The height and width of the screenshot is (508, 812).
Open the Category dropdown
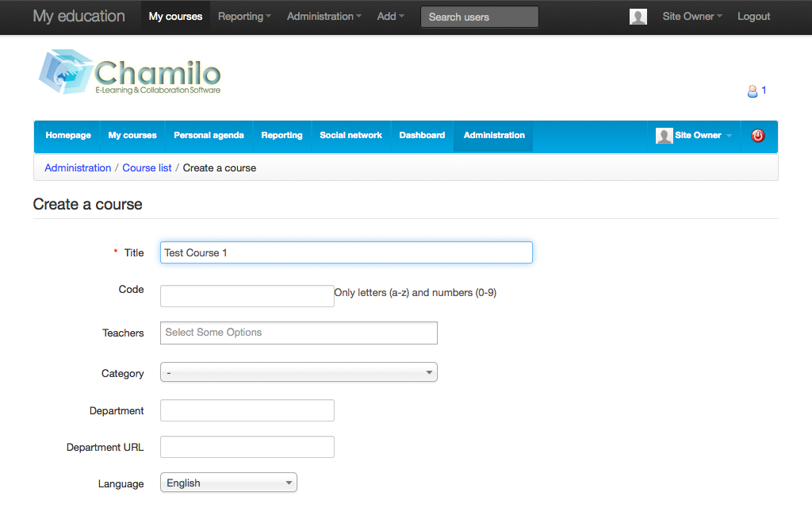[298, 372]
